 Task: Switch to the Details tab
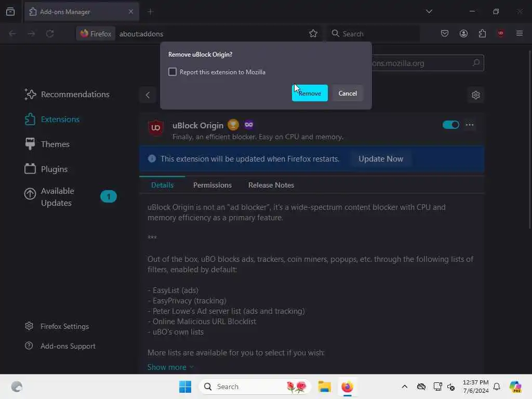tap(162, 185)
